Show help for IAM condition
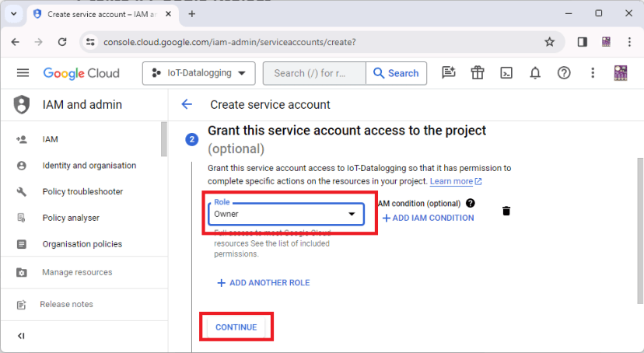The image size is (644, 353). [x=471, y=203]
